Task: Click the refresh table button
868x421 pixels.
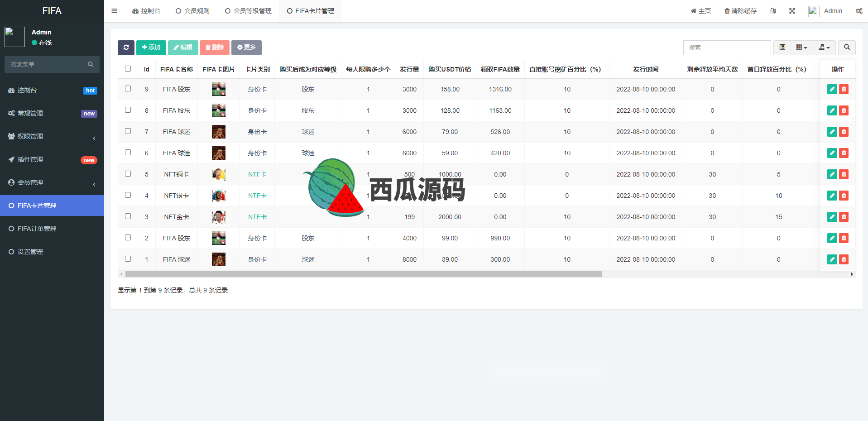Action: tap(126, 48)
